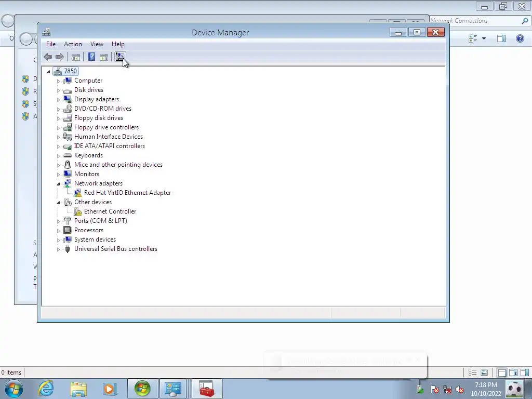
Task: Click the network tray icon with red X
Action: [x=447, y=389]
